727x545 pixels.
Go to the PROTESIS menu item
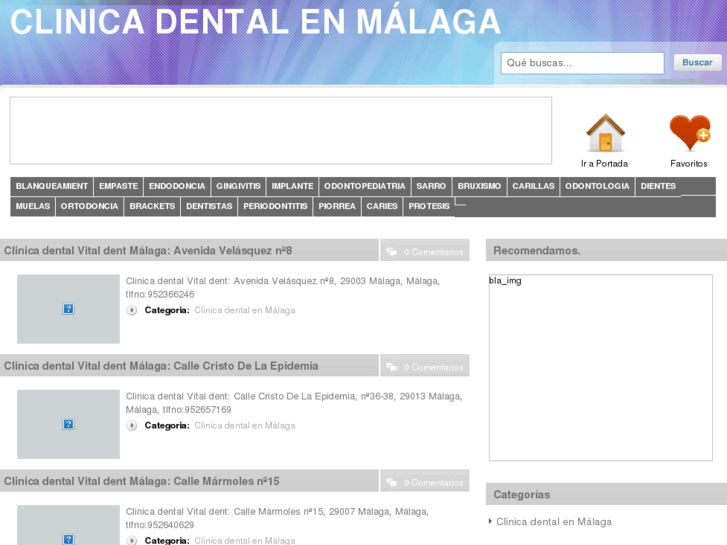click(x=429, y=206)
